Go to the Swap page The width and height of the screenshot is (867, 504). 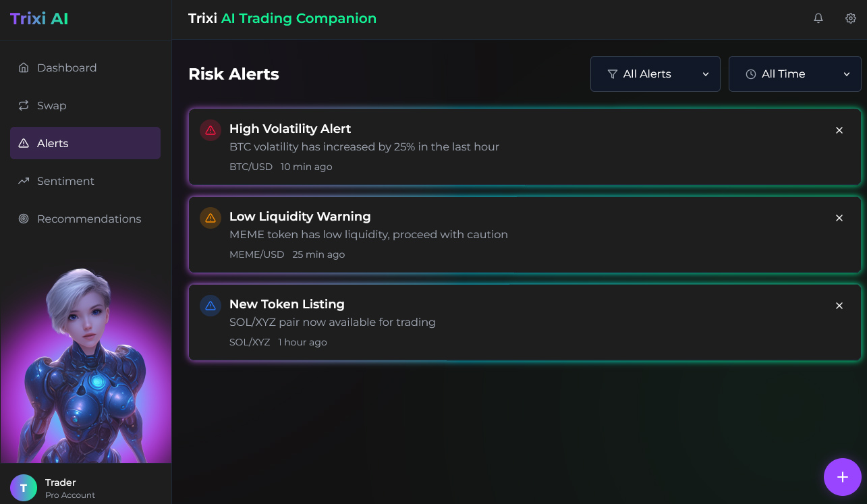[x=51, y=105]
